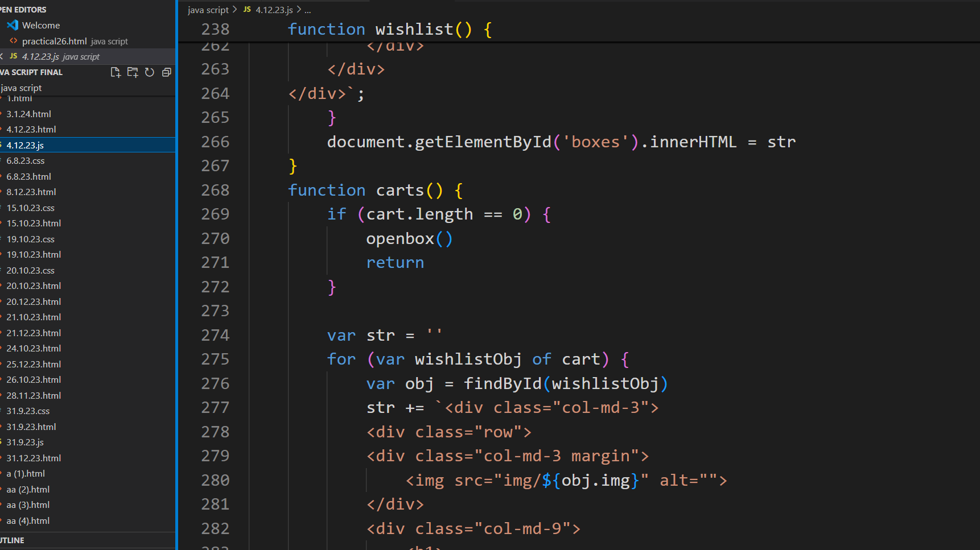Image resolution: width=980 pixels, height=550 pixels.
Task: Collapse the java script folder
Action: 22,88
